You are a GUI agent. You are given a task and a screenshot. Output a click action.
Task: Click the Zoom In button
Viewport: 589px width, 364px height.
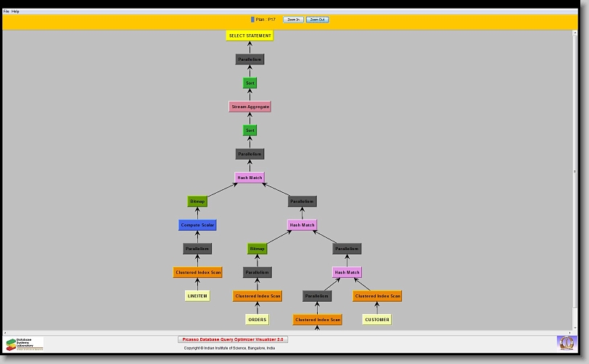[x=293, y=20]
